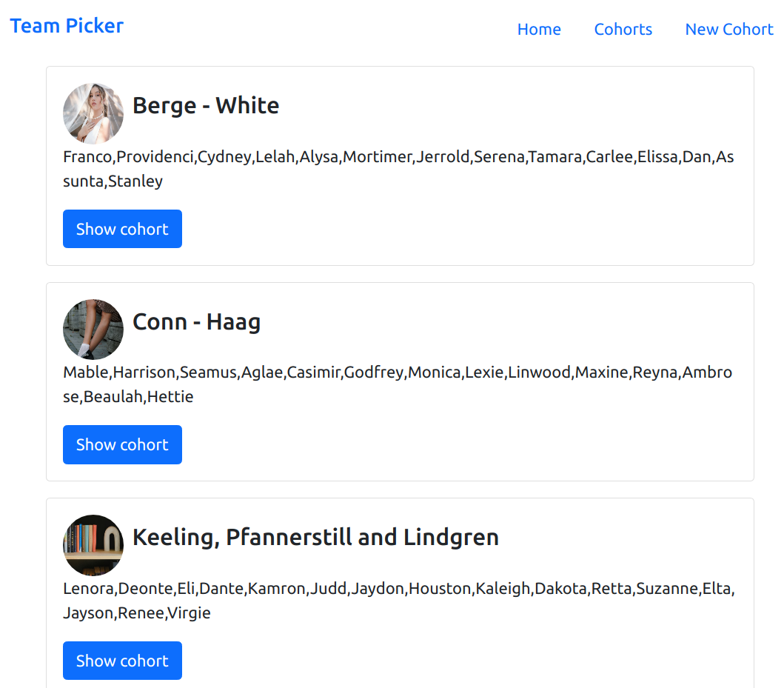This screenshot has height=688, width=784.
Task: Open the Cohorts navigation link
Action: [623, 30]
